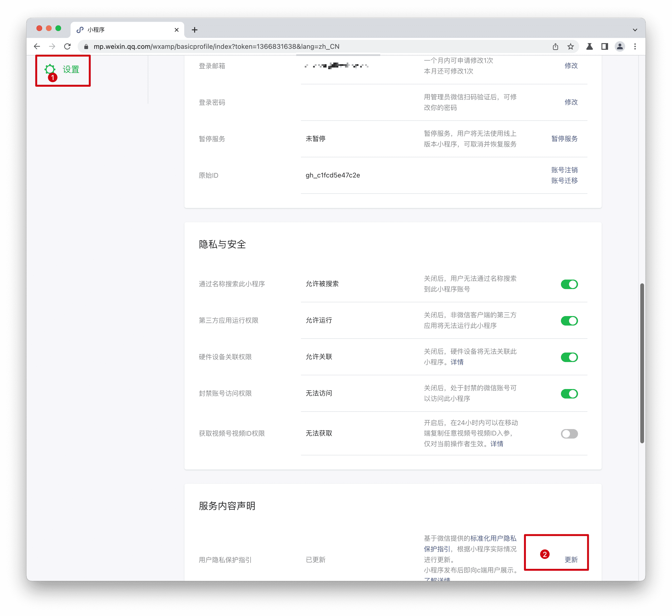Viewport: 672px width, 616px height.
Task: Click the 允许运行 status text
Action: pos(319,320)
